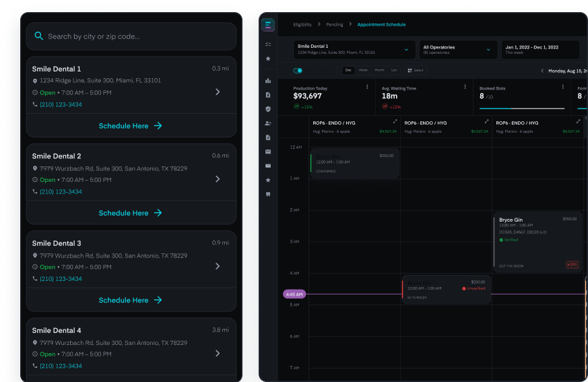Screen dimensions: 588x382
Task: Click the Booked Slots progress bar
Action: click(x=522, y=108)
